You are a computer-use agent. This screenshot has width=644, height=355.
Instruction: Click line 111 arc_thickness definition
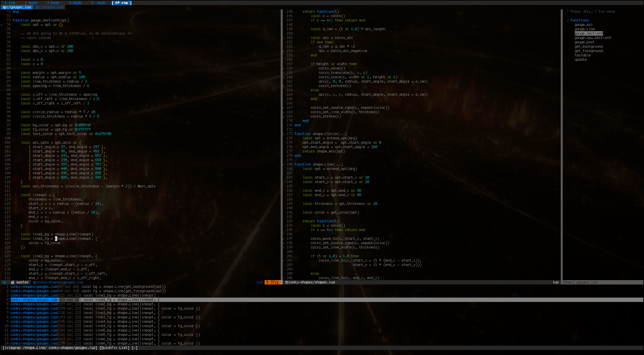point(88,186)
